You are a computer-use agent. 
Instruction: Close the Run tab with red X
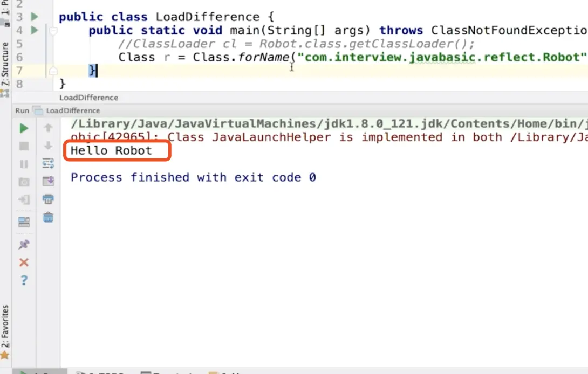coord(24,262)
